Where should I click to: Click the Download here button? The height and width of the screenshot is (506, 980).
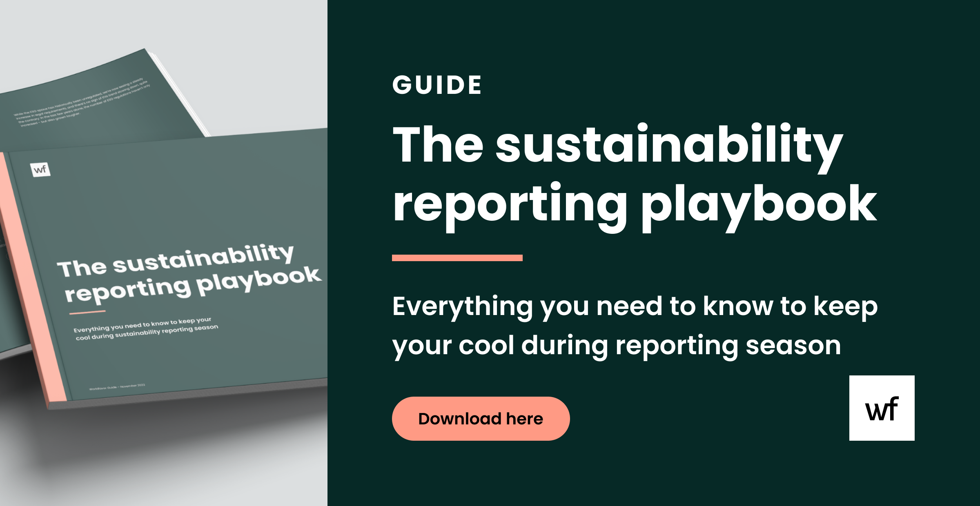coord(481,419)
